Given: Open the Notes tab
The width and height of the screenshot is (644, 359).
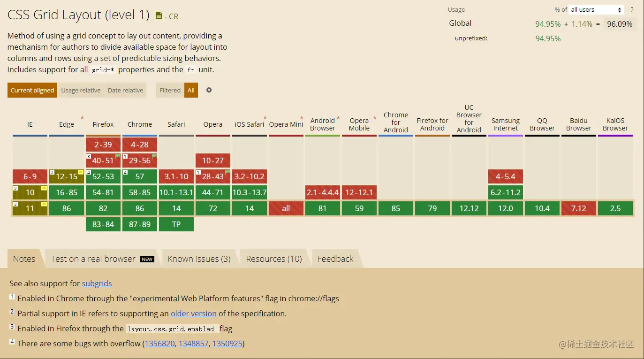Looking at the screenshot, I should [x=24, y=259].
